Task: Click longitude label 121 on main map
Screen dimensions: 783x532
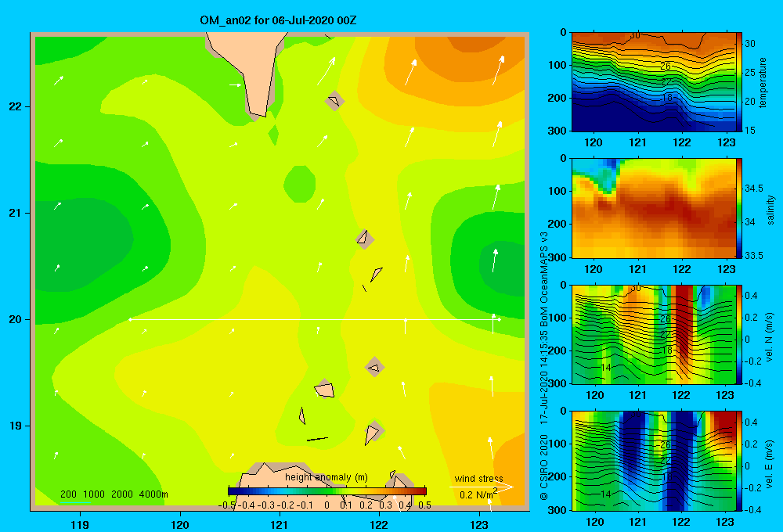Action: 280,524
